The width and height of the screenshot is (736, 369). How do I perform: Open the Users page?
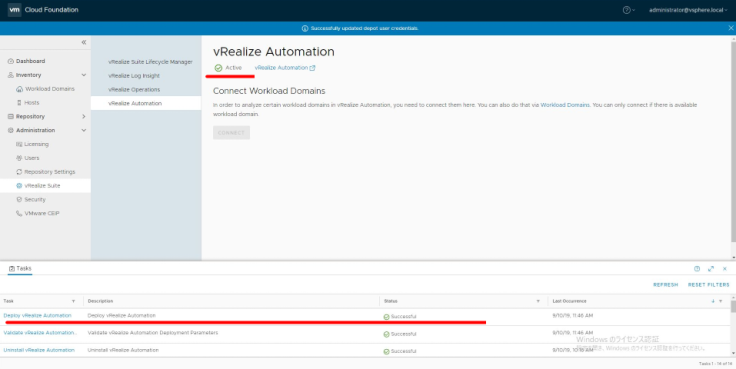point(32,158)
